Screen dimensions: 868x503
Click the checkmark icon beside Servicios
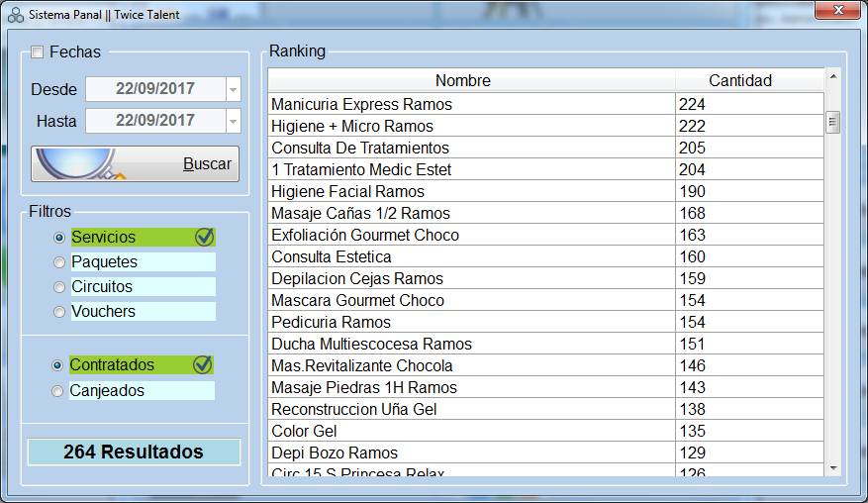click(205, 237)
